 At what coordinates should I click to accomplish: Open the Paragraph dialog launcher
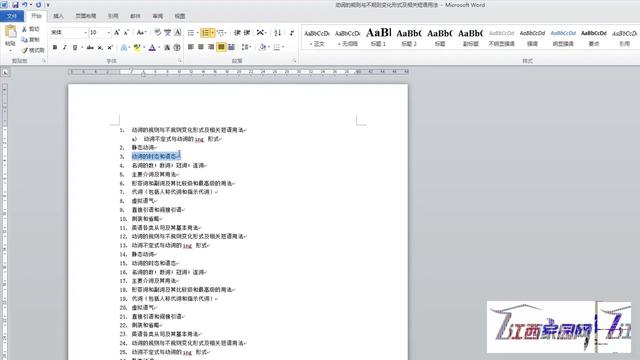[294, 61]
